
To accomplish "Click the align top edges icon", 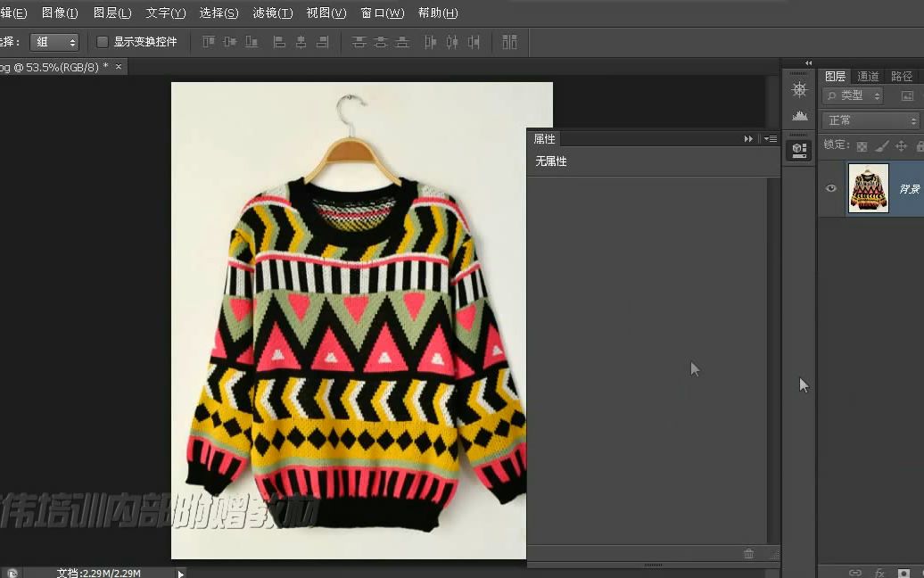I will pos(208,41).
